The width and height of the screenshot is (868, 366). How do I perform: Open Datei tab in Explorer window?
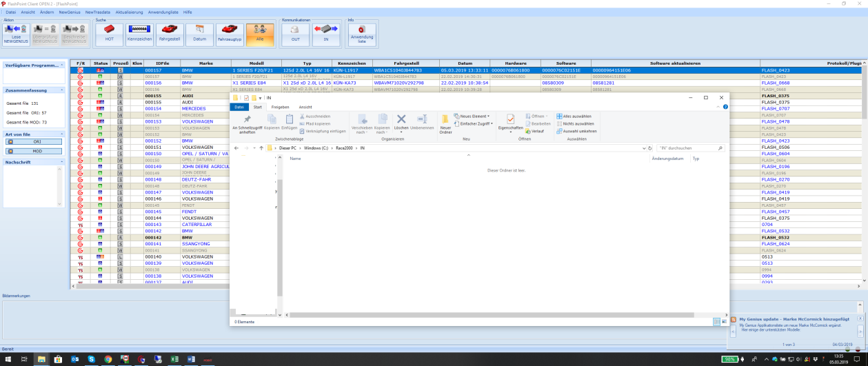239,108
